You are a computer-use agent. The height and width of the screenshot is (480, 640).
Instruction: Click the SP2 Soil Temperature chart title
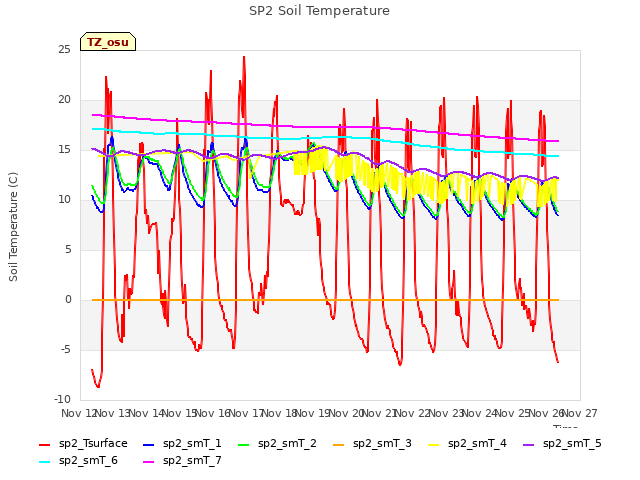[x=319, y=11]
